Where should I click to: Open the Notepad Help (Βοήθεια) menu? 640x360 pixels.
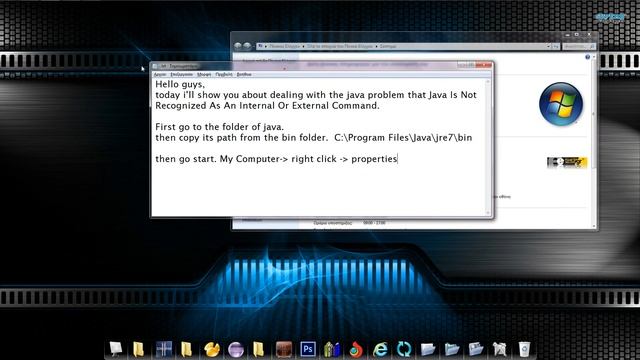pos(244,75)
